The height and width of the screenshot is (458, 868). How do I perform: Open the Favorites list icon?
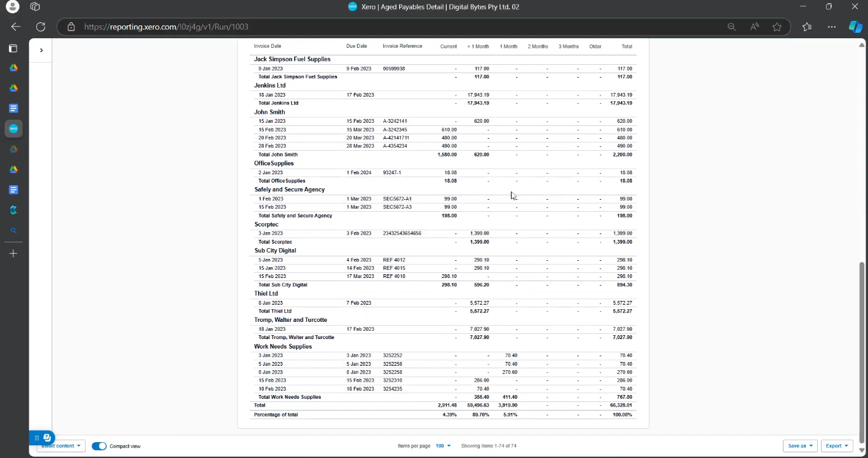click(807, 27)
